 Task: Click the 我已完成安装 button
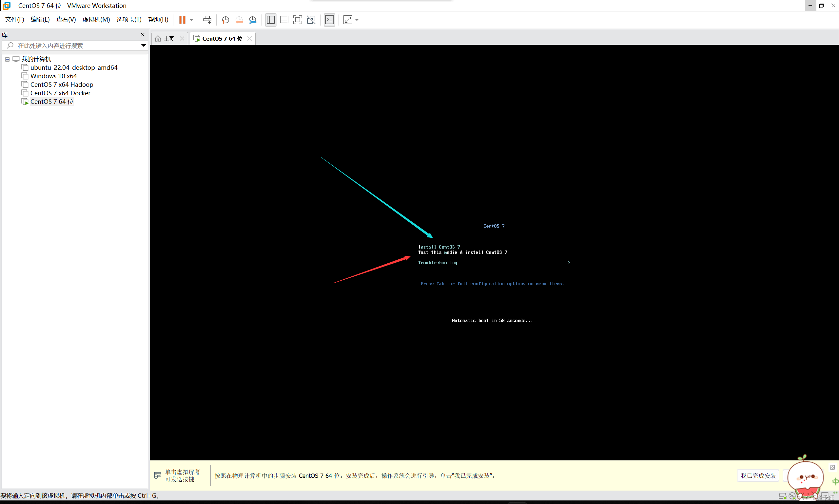pos(758,476)
